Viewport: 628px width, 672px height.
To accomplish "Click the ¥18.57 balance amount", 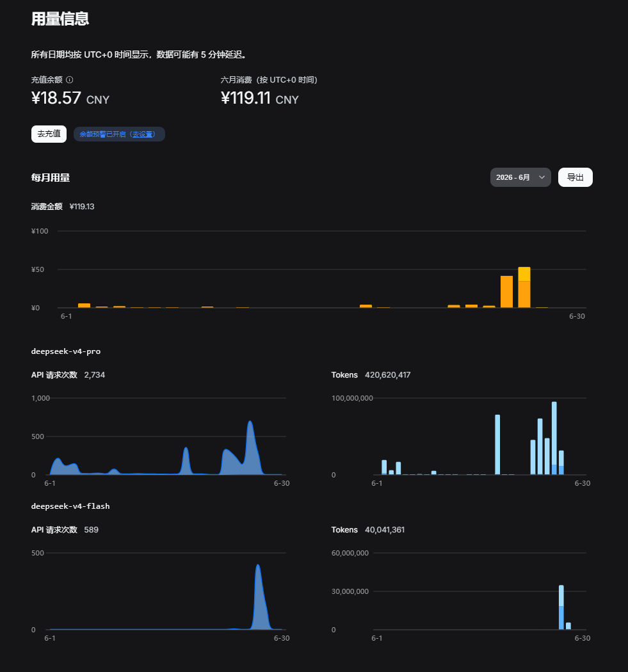I will (56, 98).
